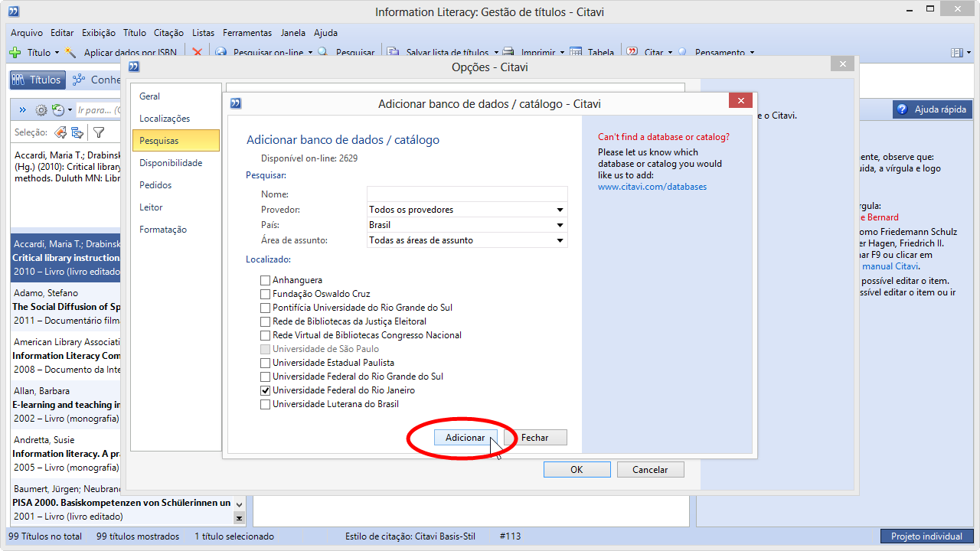Click the gear settings icon in title list
980x551 pixels.
click(41, 110)
